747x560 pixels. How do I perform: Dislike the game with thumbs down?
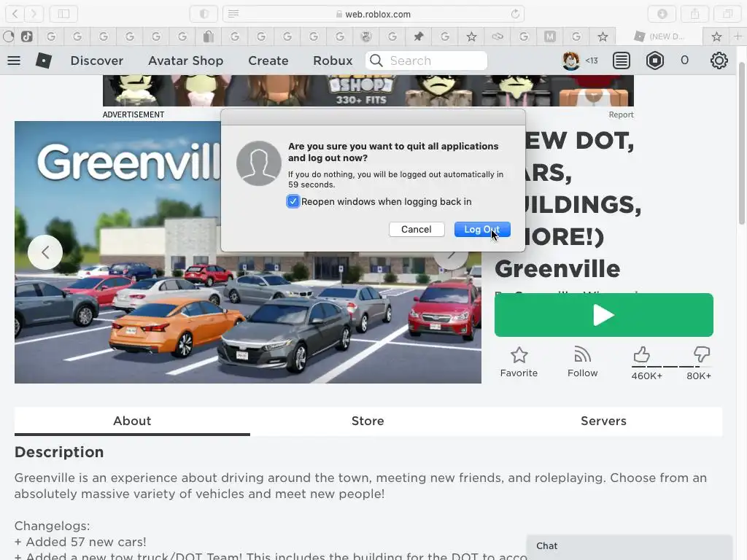702,354
